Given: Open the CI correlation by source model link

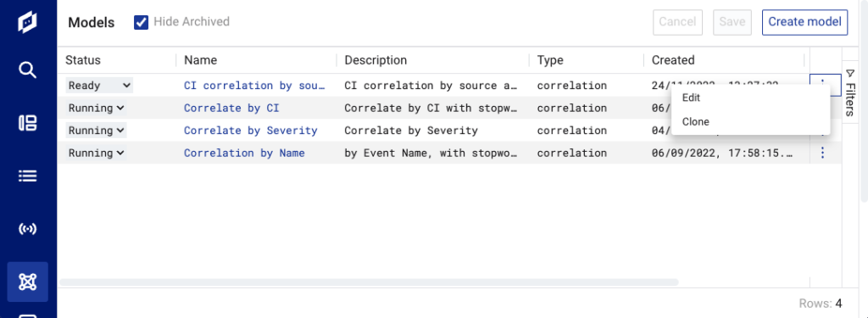Looking at the screenshot, I should (254, 86).
